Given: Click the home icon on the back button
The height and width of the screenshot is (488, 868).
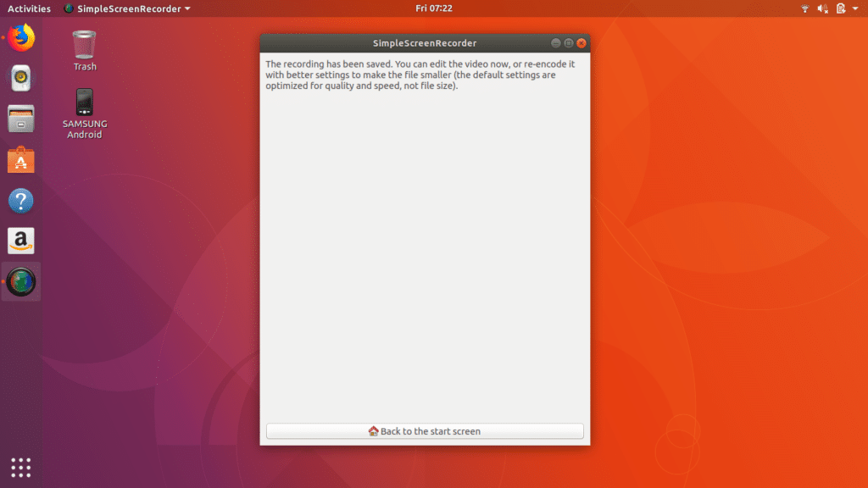Looking at the screenshot, I should click(371, 431).
